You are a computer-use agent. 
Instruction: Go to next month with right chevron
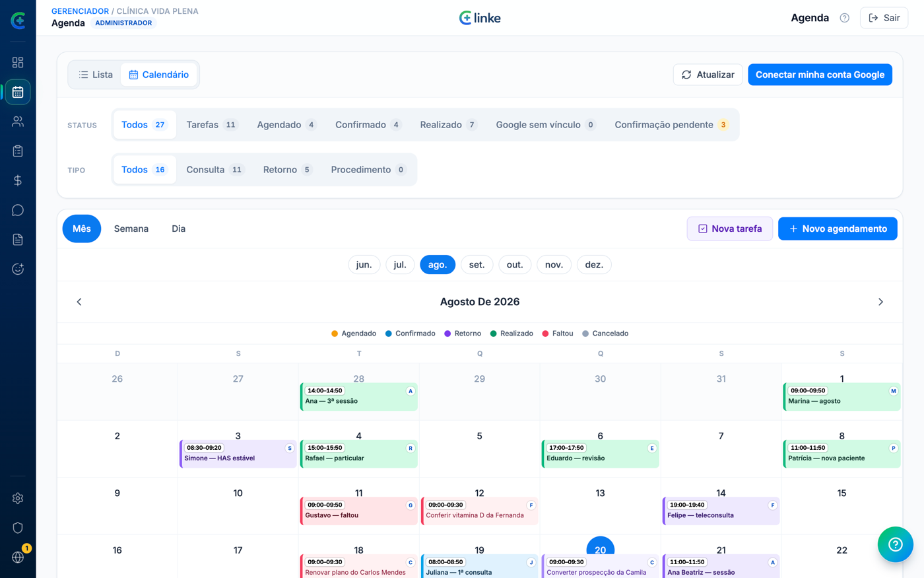880,302
